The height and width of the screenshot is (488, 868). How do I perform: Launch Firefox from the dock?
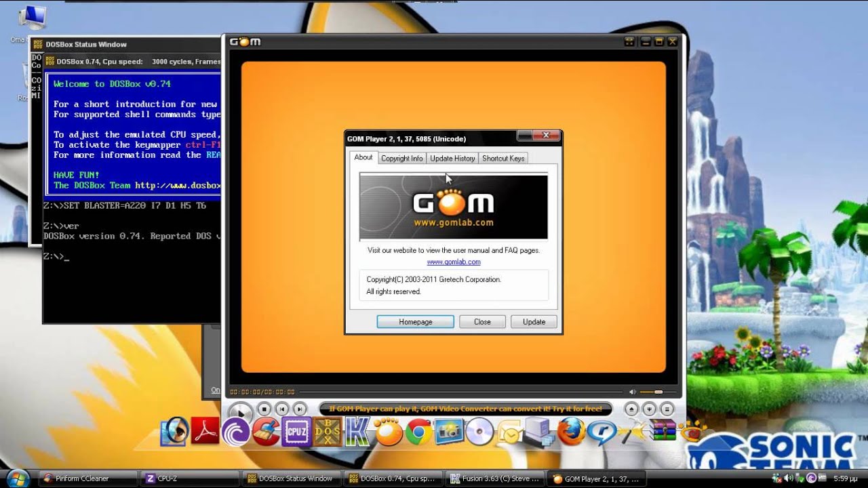coord(571,431)
